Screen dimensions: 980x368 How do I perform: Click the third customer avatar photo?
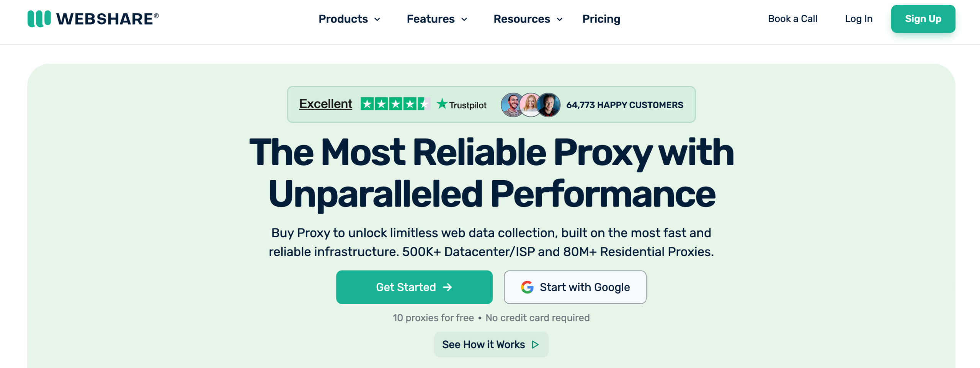point(549,105)
